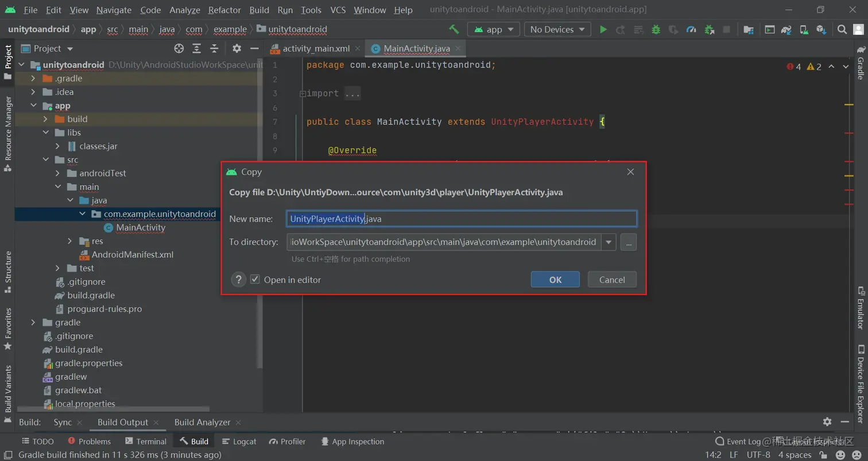Viewport: 868px width, 461px height.
Task: Switch to activity_main.xml editor tab
Action: click(x=316, y=48)
